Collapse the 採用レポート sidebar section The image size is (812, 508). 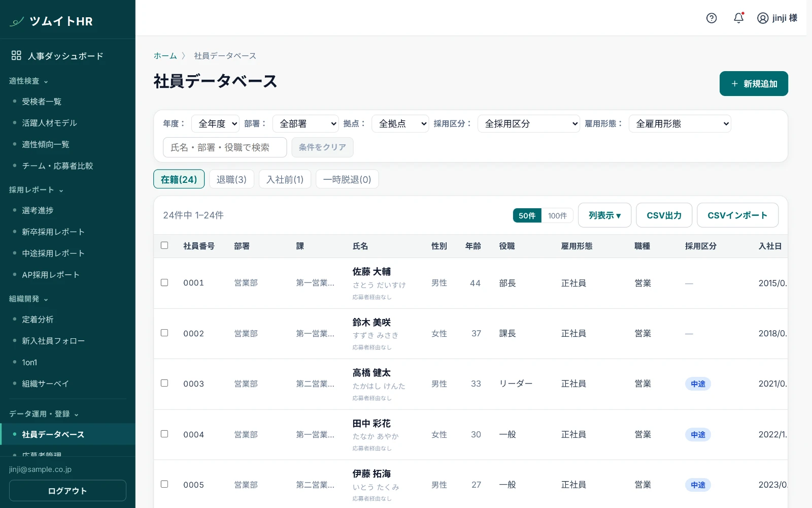tap(36, 190)
